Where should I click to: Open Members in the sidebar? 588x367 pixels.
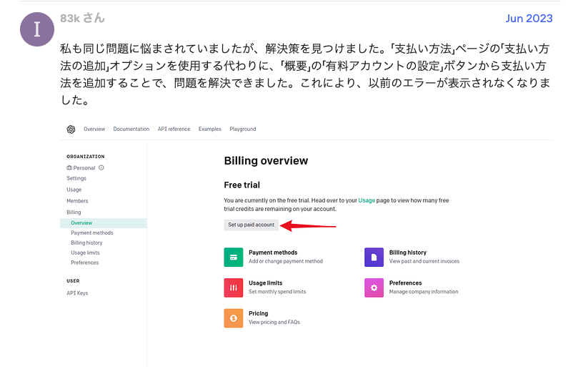77,201
